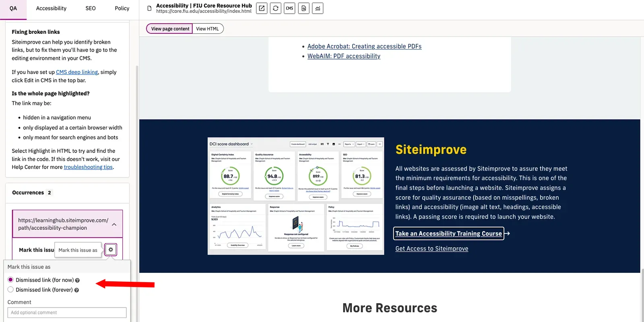Switch to the Accessibility tab
The width and height of the screenshot is (644, 322).
(x=51, y=8)
